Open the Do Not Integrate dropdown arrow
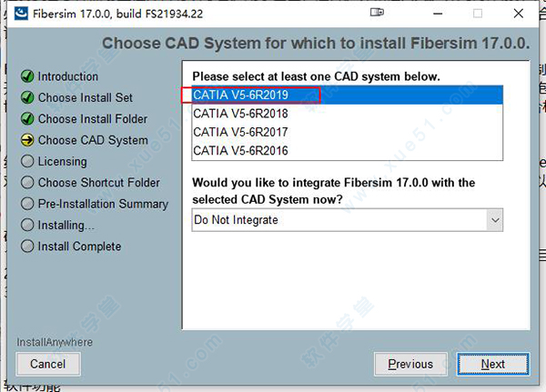The width and height of the screenshot is (546, 392). coord(495,220)
